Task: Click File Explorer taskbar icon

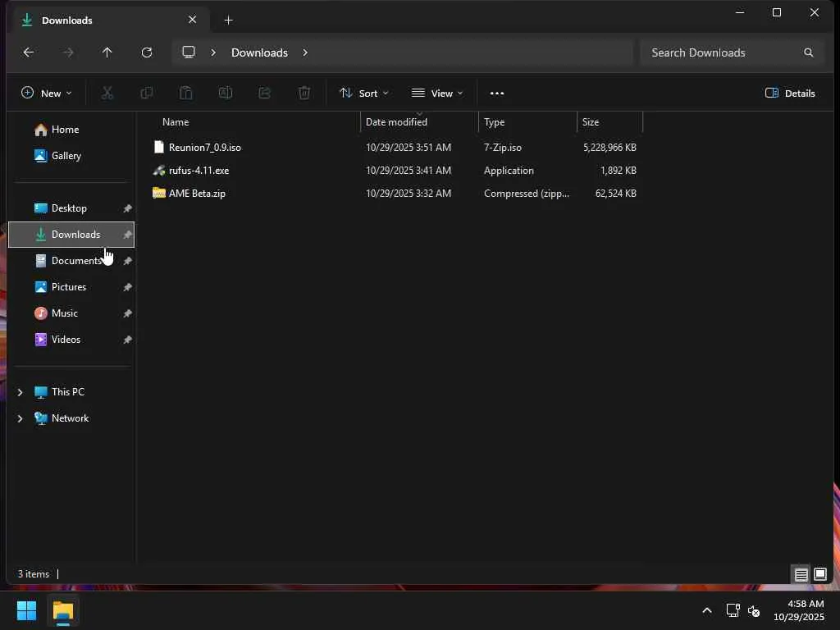Action: (63, 610)
